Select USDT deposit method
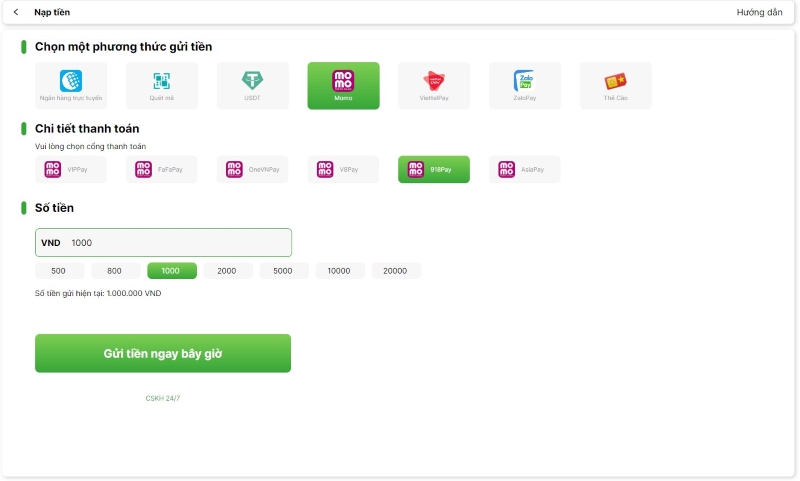Viewport: 800px width, 481px height. [252, 86]
